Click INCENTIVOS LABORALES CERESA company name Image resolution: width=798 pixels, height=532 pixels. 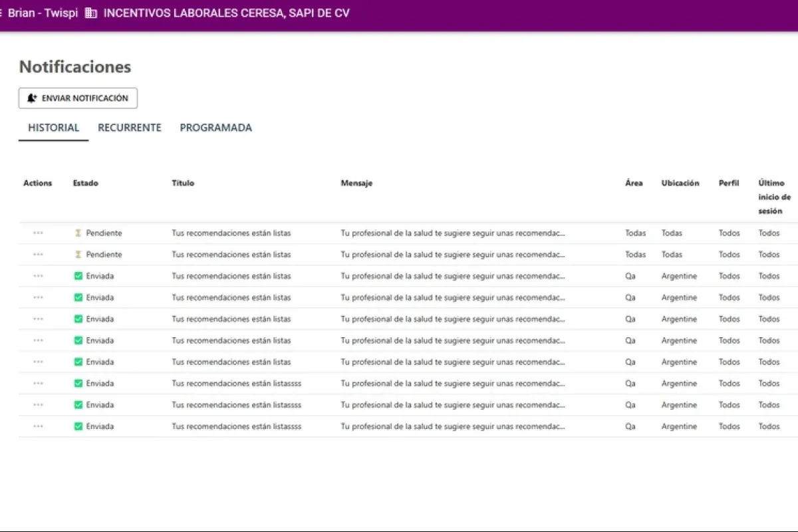pyautogui.click(x=226, y=13)
